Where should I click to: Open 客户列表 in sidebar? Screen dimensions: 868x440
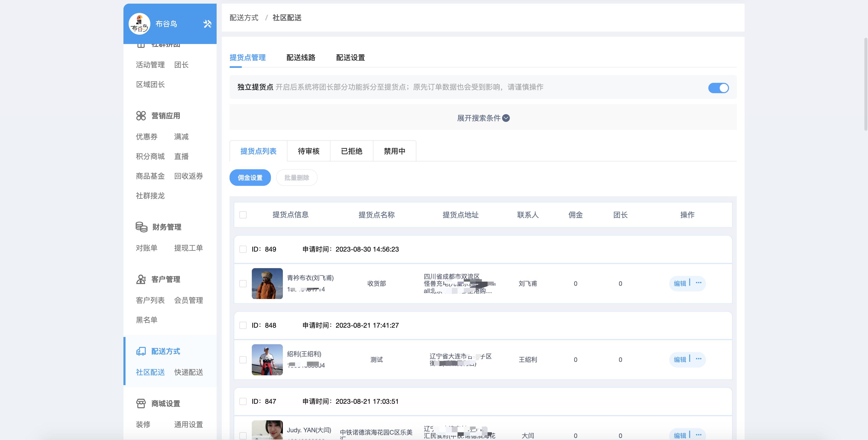150,300
